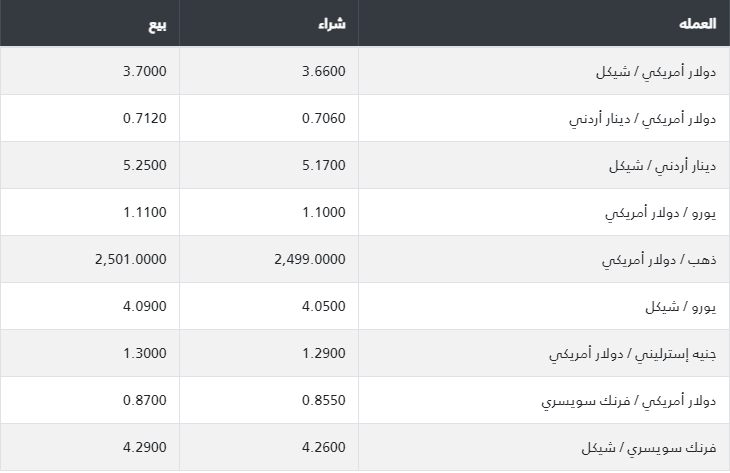Select the gold sell value 2,501.0000

coord(130,259)
